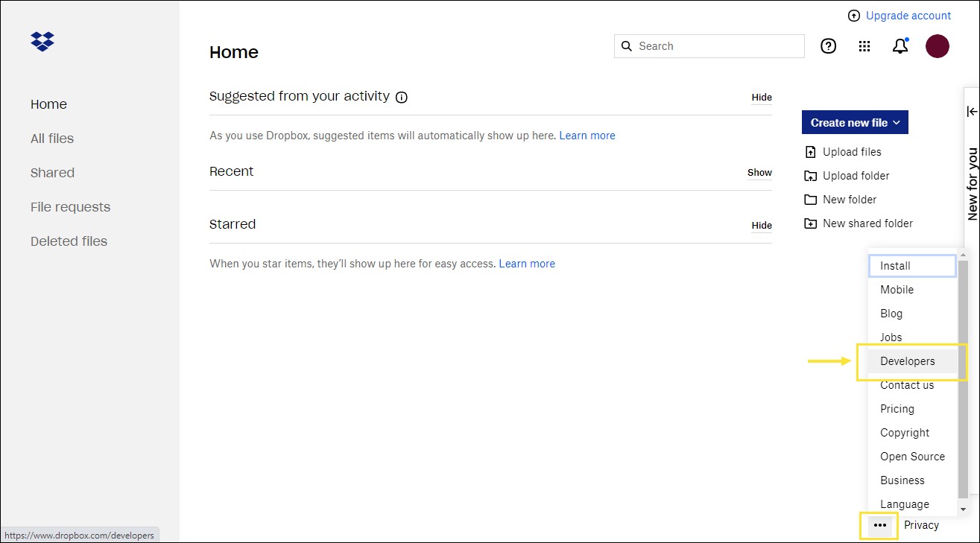This screenshot has height=543, width=980.
Task: Click the info icon beside Suggested from your activity
Action: [x=402, y=97]
